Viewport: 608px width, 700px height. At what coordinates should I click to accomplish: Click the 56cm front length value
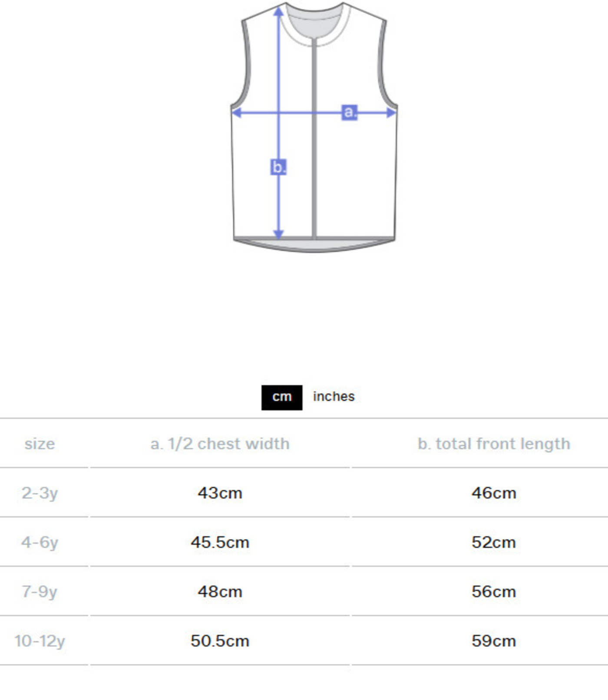coord(494,592)
